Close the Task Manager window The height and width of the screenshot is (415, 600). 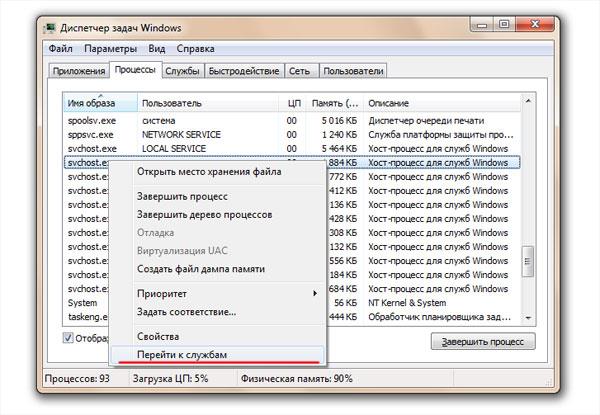tap(535, 25)
